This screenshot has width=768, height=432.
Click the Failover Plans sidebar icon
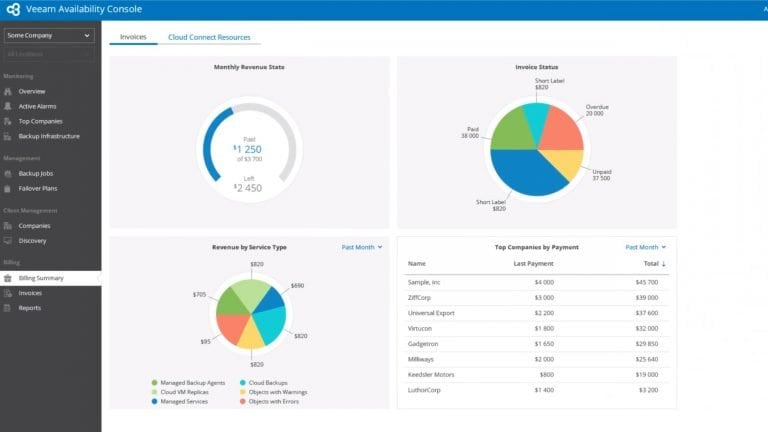click(8, 189)
